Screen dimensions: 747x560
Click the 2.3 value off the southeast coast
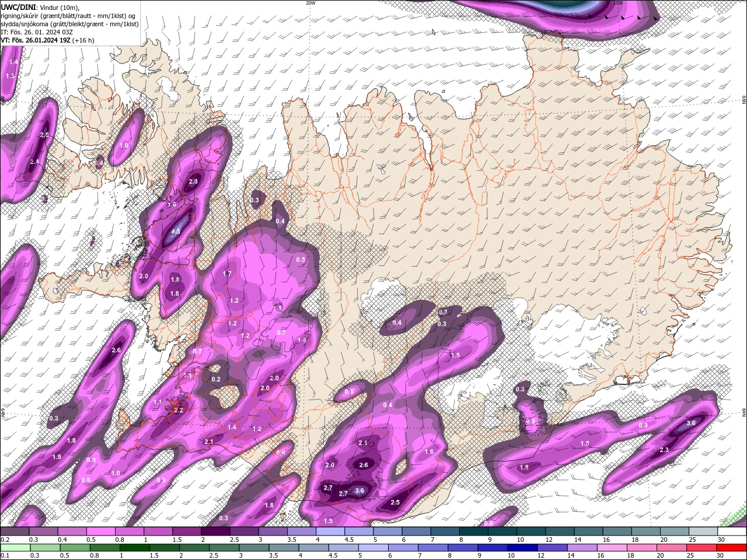point(664,450)
